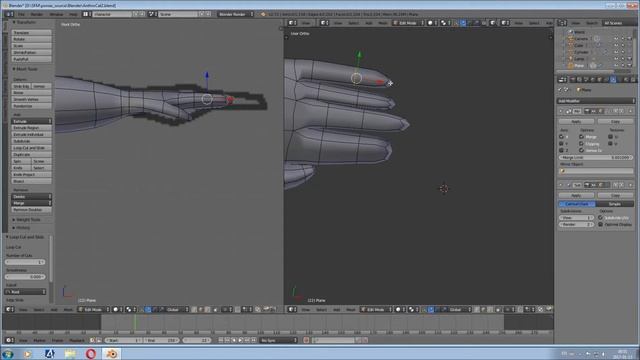Viewport: 640px width, 360px height.
Task: Open the Merge dropdown in the tool shelf
Action: pos(31,203)
